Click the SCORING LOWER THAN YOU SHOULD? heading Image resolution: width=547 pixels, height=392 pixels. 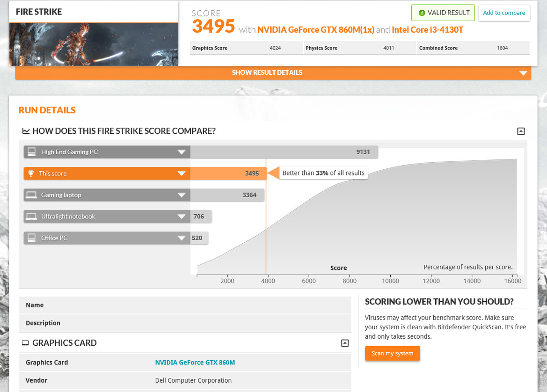coord(439,302)
